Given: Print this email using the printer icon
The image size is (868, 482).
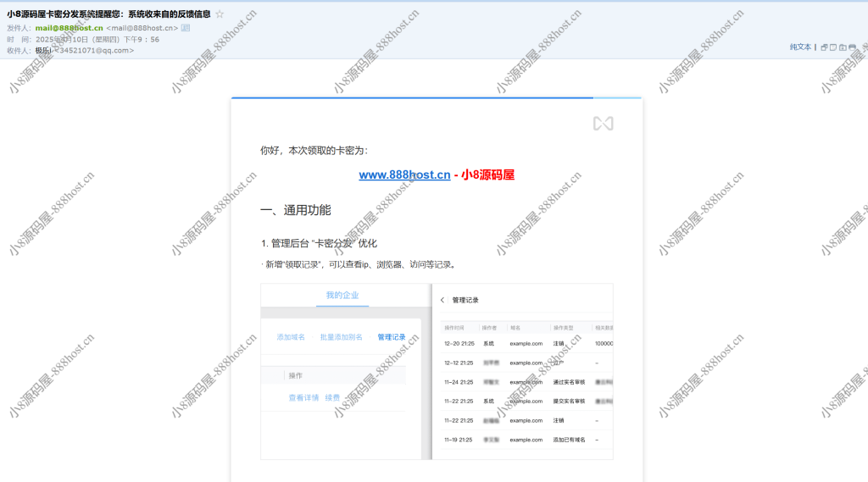Looking at the screenshot, I should click(x=853, y=47).
